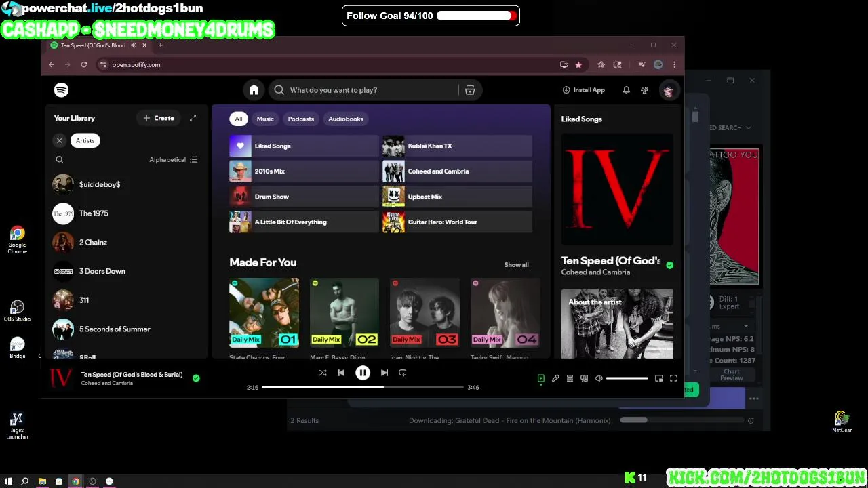Open the Upbeat Mix tile
Viewport: 868px width, 488px height.
point(457,197)
